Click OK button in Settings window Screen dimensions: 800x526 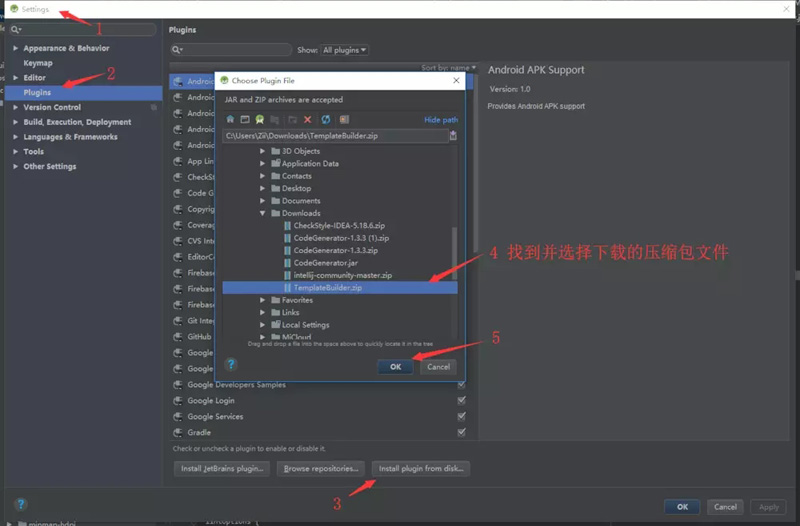(x=682, y=507)
